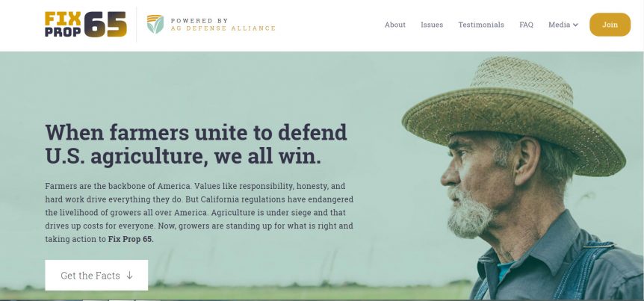Click the Ag Defense Alliance leaf emblem

coord(155,24)
